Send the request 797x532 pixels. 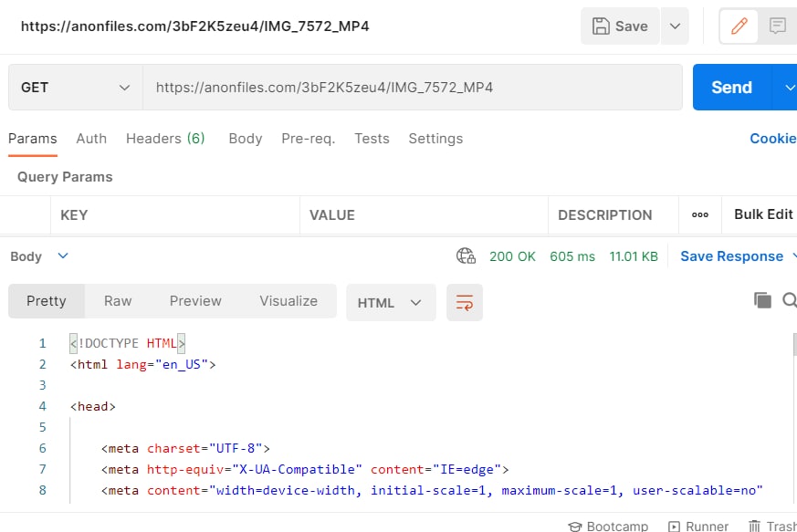732,88
